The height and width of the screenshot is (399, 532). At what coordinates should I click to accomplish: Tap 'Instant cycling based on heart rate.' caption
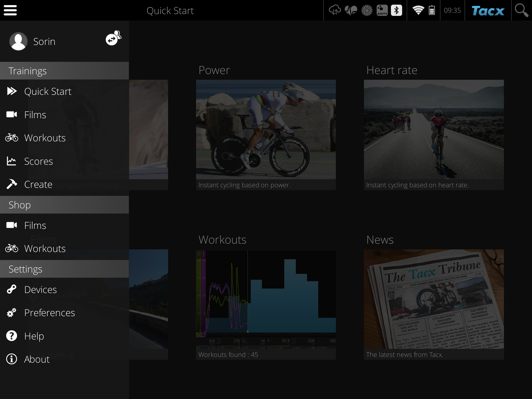click(x=417, y=185)
